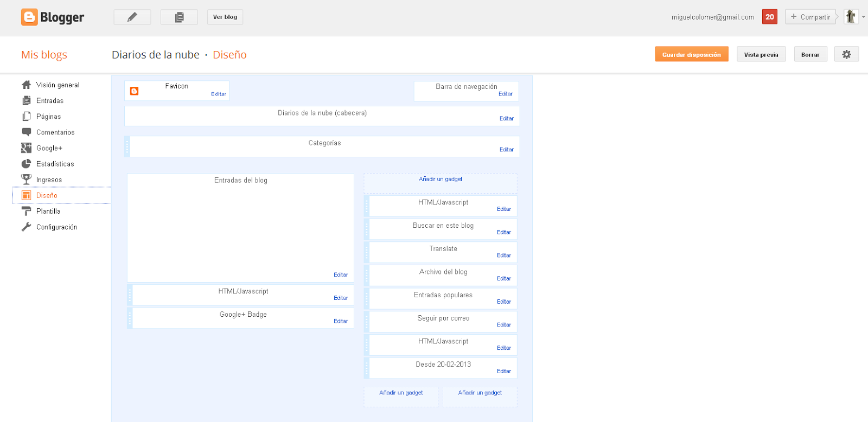This screenshot has width=868, height=422.
Task: Click the Blogger logo icon
Action: (29, 17)
